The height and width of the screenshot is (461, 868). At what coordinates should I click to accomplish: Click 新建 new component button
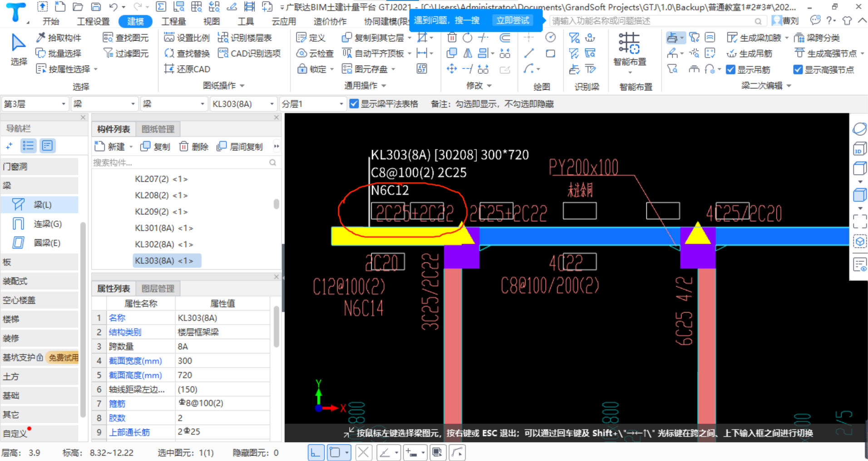click(109, 146)
